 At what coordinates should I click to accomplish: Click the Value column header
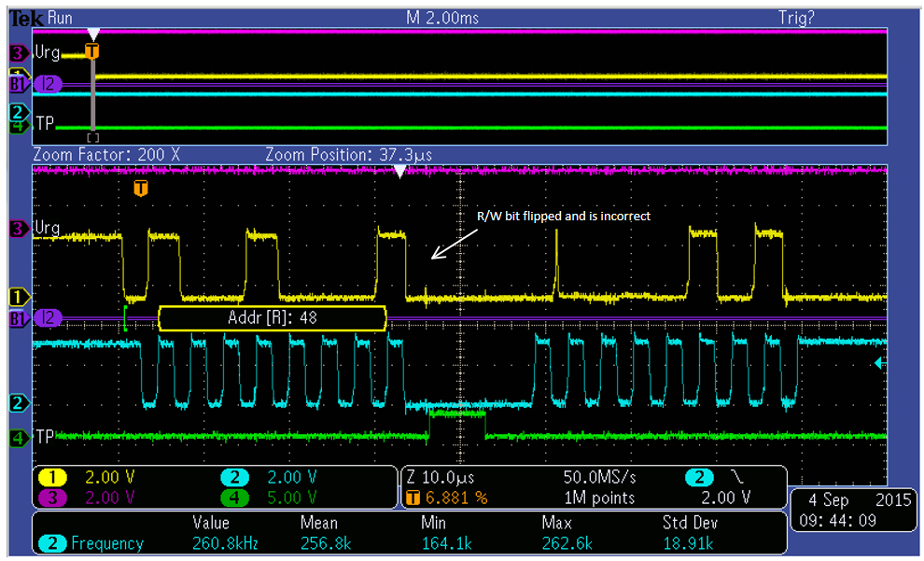(x=211, y=523)
